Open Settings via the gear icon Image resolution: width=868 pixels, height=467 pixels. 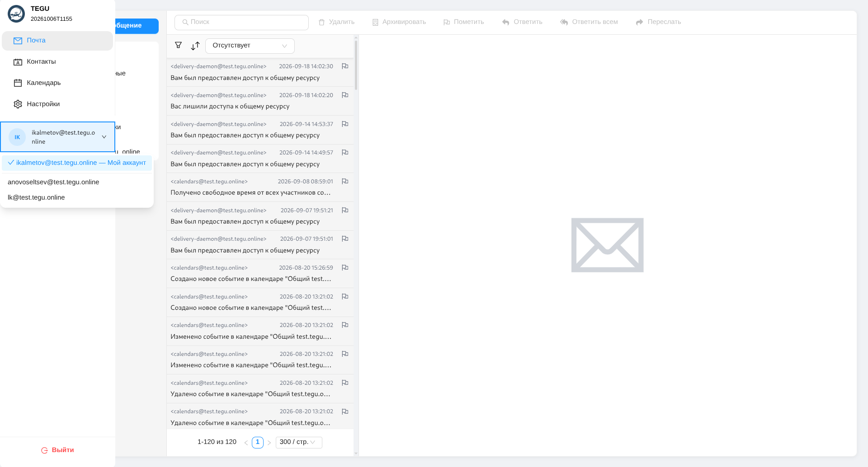pyautogui.click(x=18, y=104)
